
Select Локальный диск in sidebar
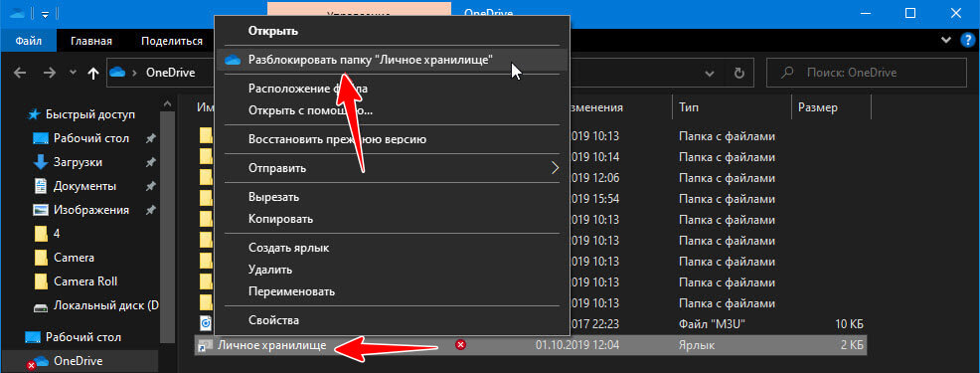coord(106,306)
